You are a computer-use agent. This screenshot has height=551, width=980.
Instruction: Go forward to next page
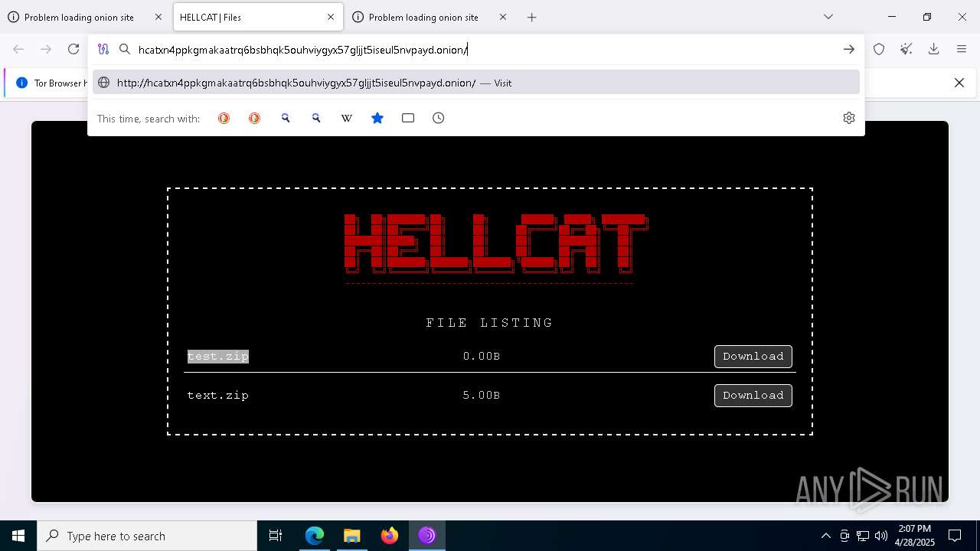pos(46,49)
